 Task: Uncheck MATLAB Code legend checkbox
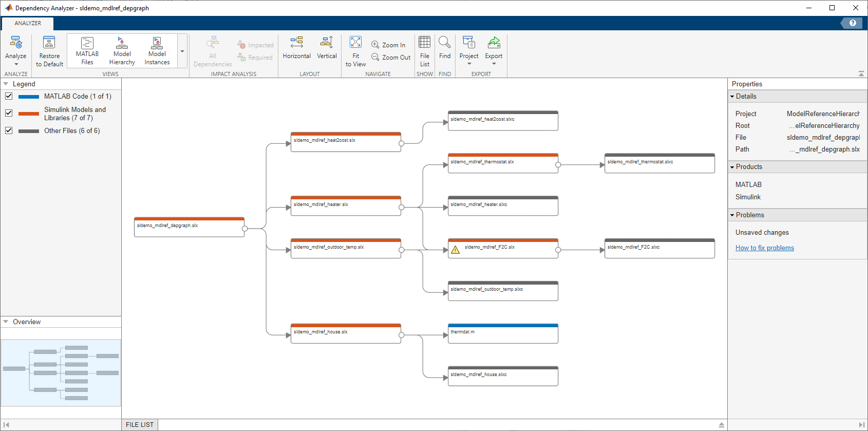9,96
